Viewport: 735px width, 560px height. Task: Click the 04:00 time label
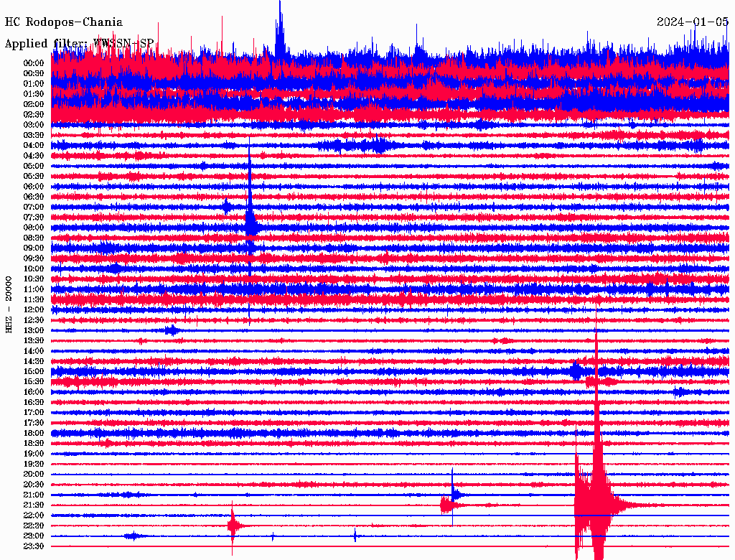click(34, 146)
